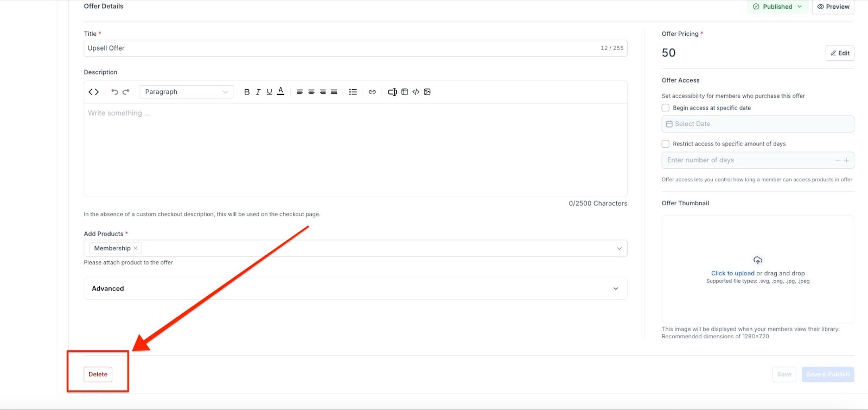The height and width of the screenshot is (410, 868).
Task: Delete this offer
Action: 98,374
